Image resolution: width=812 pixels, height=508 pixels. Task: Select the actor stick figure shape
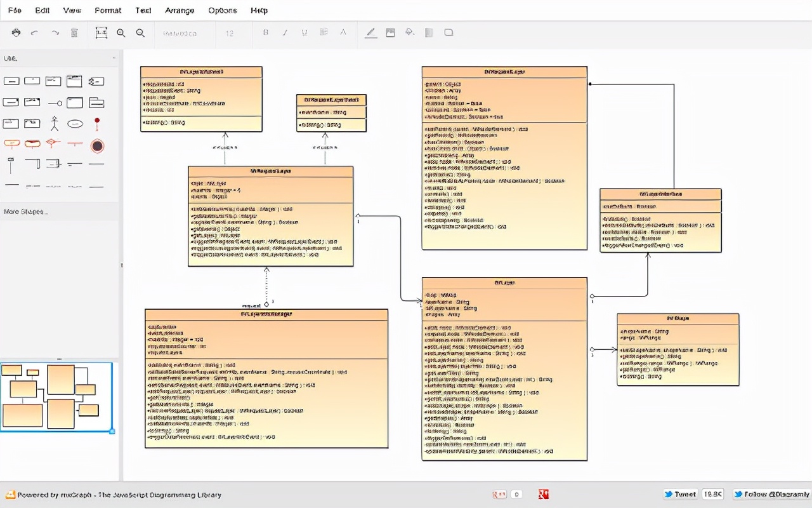[54, 123]
